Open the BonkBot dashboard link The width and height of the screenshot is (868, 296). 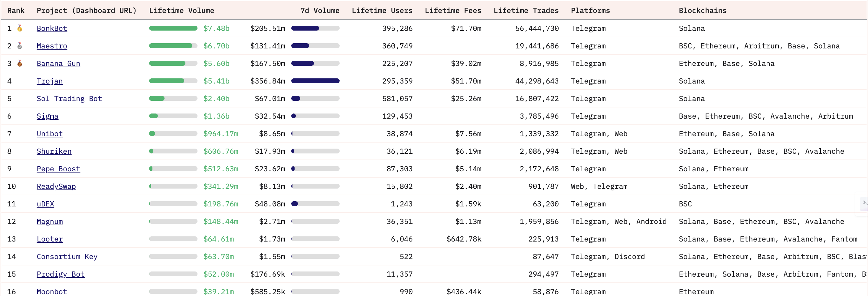tap(52, 28)
